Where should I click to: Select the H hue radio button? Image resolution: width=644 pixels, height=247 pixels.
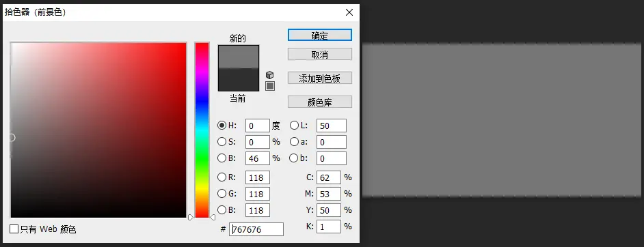[222, 126]
